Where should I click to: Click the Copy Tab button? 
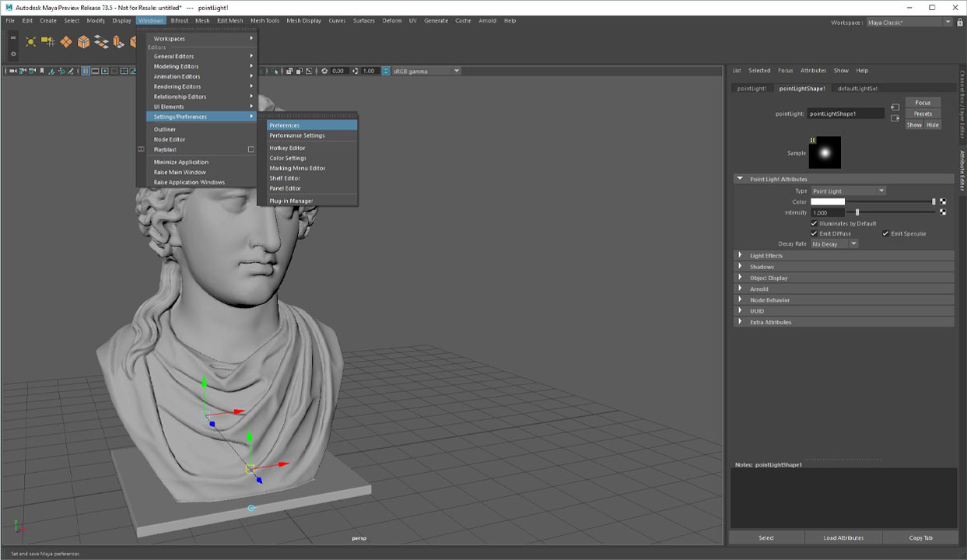coord(921,537)
